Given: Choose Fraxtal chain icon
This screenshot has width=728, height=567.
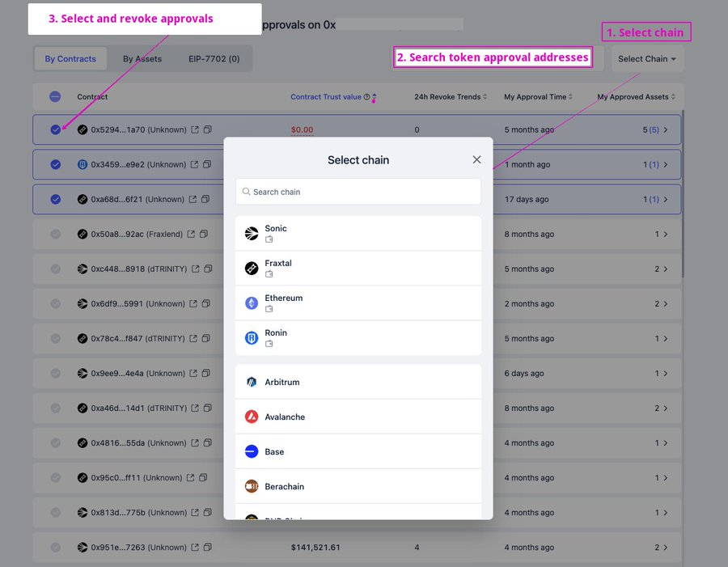Looking at the screenshot, I should [252, 269].
